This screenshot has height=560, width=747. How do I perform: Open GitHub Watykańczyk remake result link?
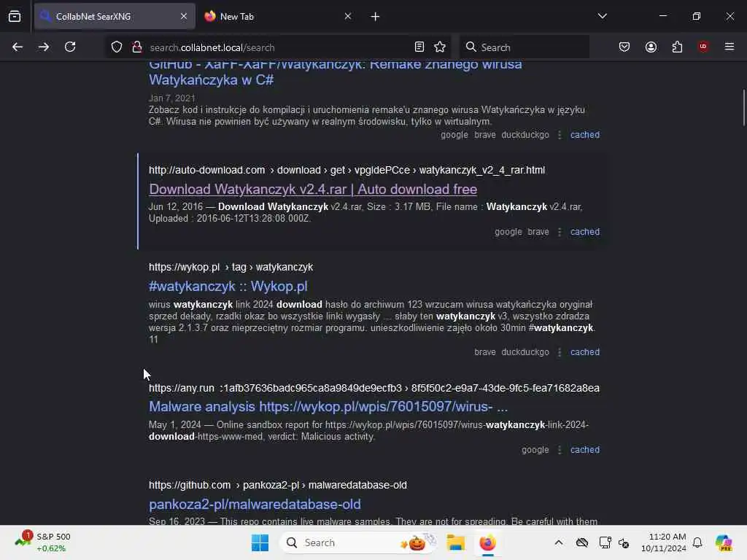(336, 72)
